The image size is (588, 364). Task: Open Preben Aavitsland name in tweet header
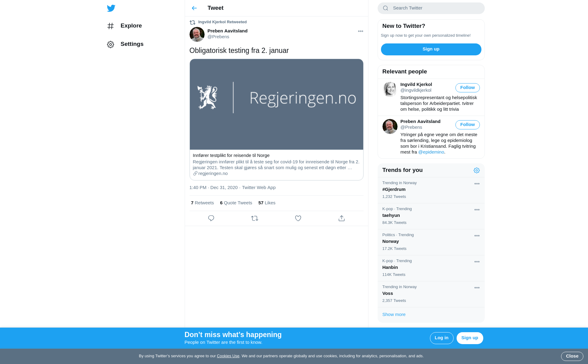pos(227,31)
